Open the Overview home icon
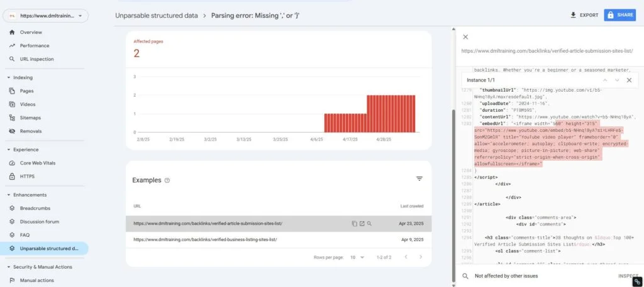The height and width of the screenshot is (287, 644). coord(12,32)
